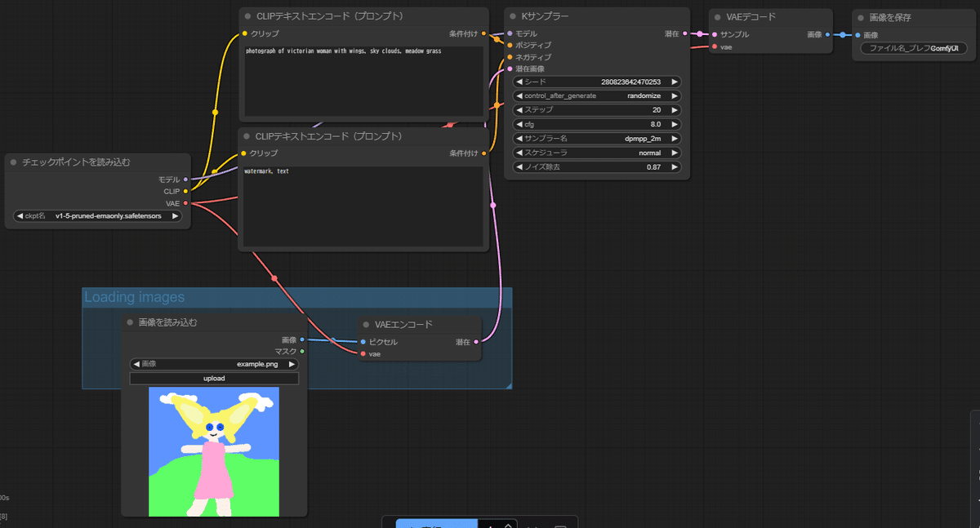Collapse the VAEエンコード node using its title dot

(367, 325)
